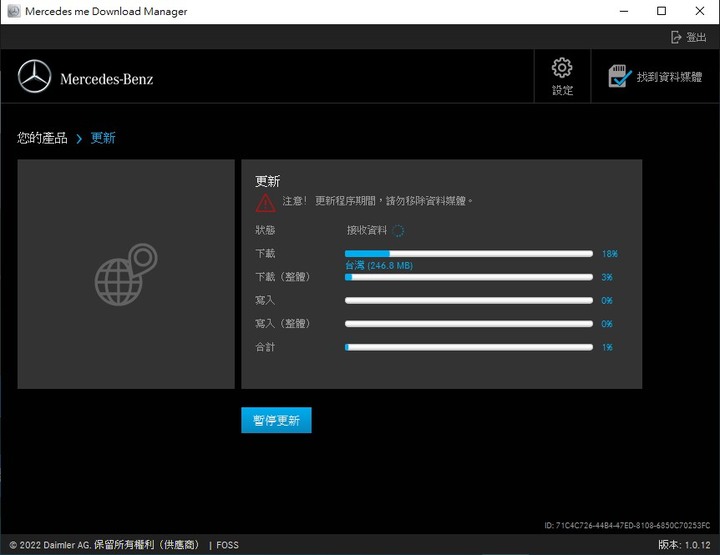This screenshot has height=555, width=720.
Task: Click the 台灣 (246.8 MB) text
Action: 379,265
